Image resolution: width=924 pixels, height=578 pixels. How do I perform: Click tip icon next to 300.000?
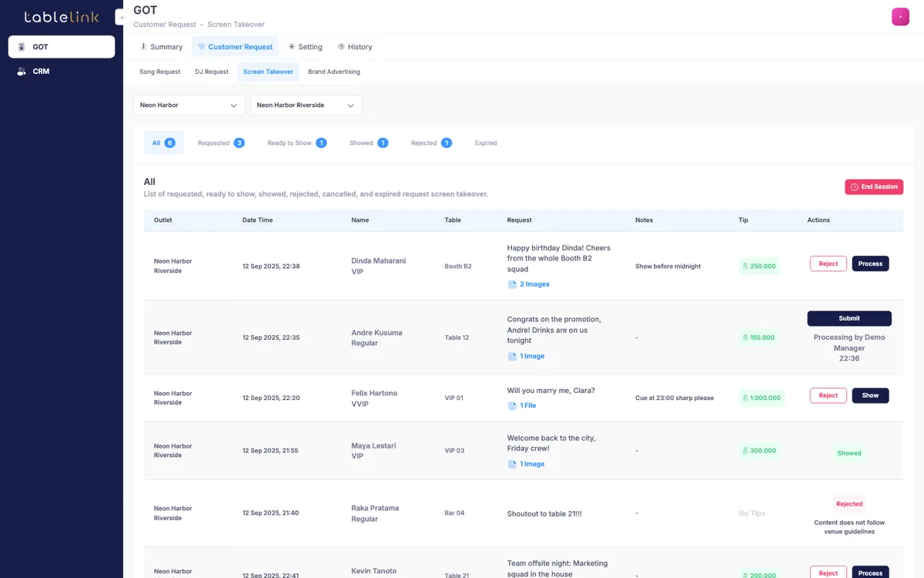tap(745, 451)
